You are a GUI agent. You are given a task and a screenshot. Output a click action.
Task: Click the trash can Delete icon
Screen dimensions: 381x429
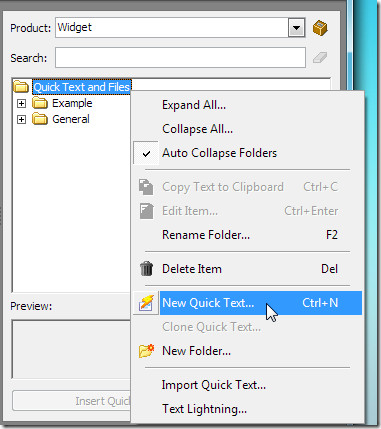click(146, 269)
